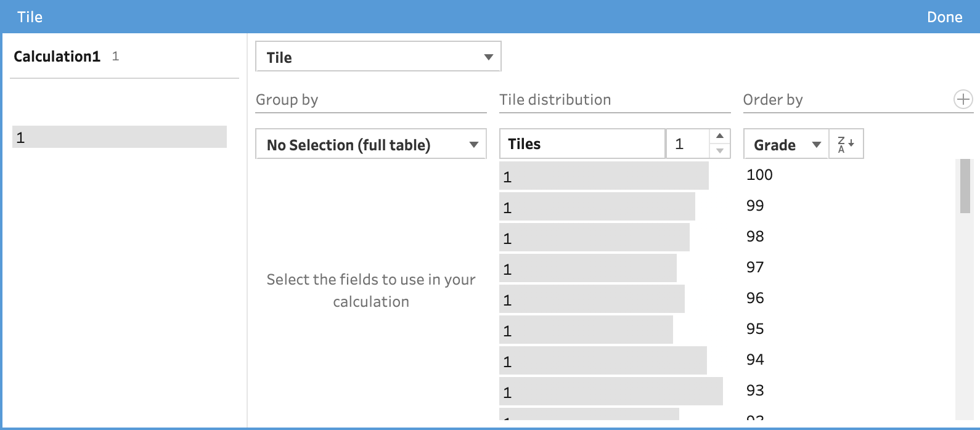Select the Calculation1 field header
This screenshot has width=980, height=430.
click(57, 57)
